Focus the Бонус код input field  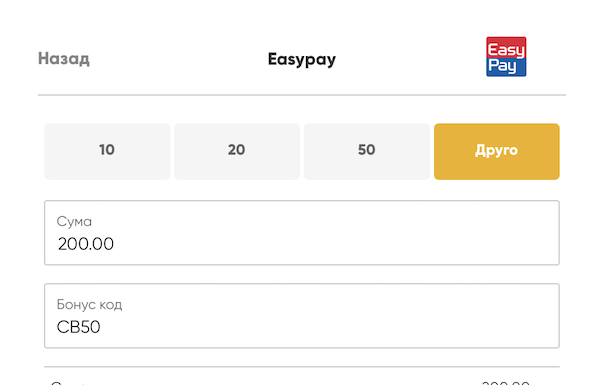[302, 316]
